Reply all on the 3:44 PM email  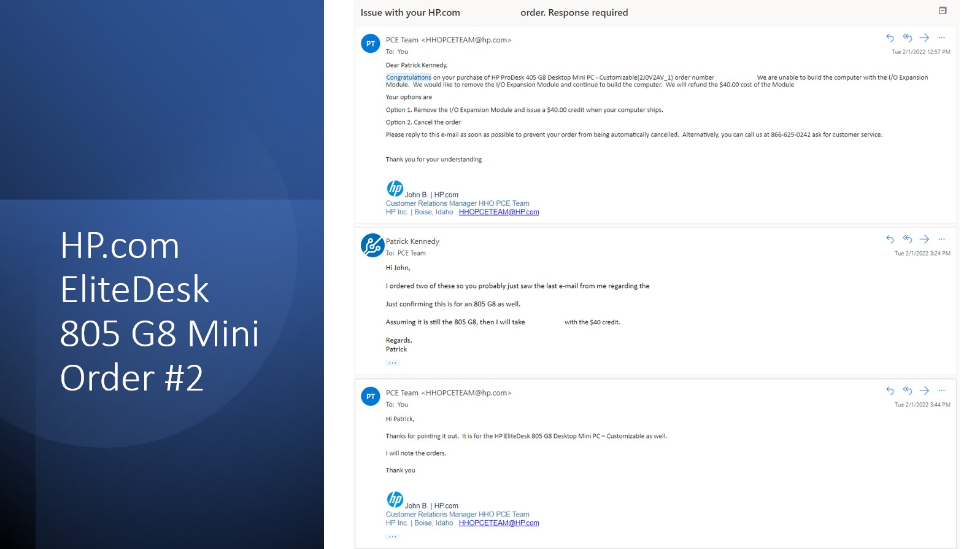(x=907, y=391)
